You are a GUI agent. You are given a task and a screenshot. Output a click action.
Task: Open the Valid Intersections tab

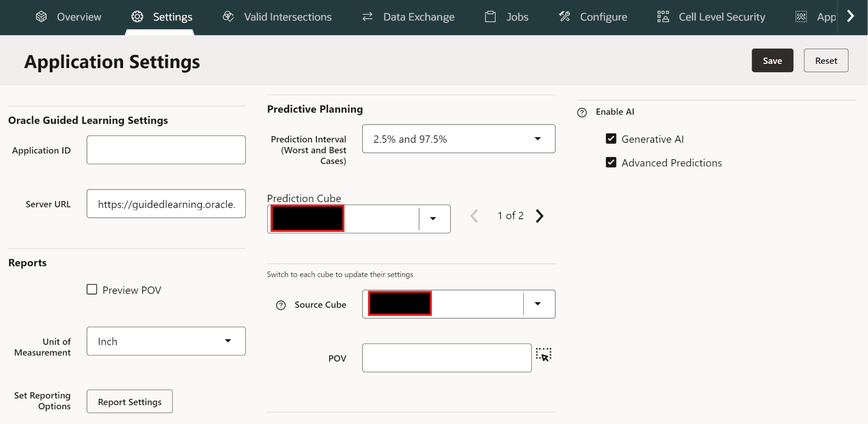coord(277,17)
